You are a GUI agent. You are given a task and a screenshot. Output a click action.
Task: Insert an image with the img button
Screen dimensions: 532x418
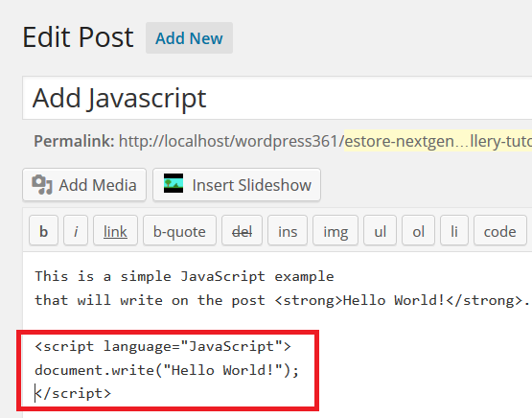click(335, 232)
